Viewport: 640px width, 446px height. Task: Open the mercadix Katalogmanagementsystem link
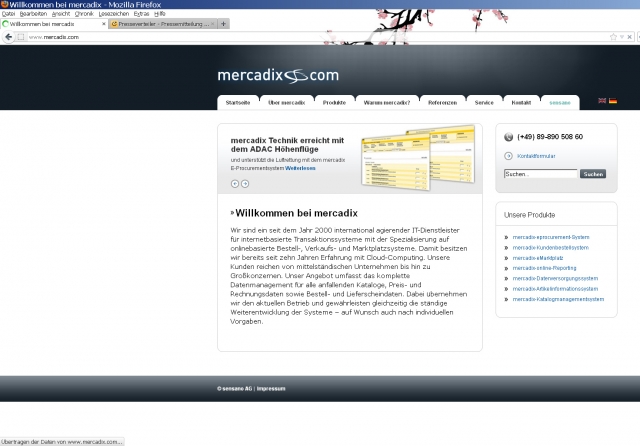pos(558,299)
